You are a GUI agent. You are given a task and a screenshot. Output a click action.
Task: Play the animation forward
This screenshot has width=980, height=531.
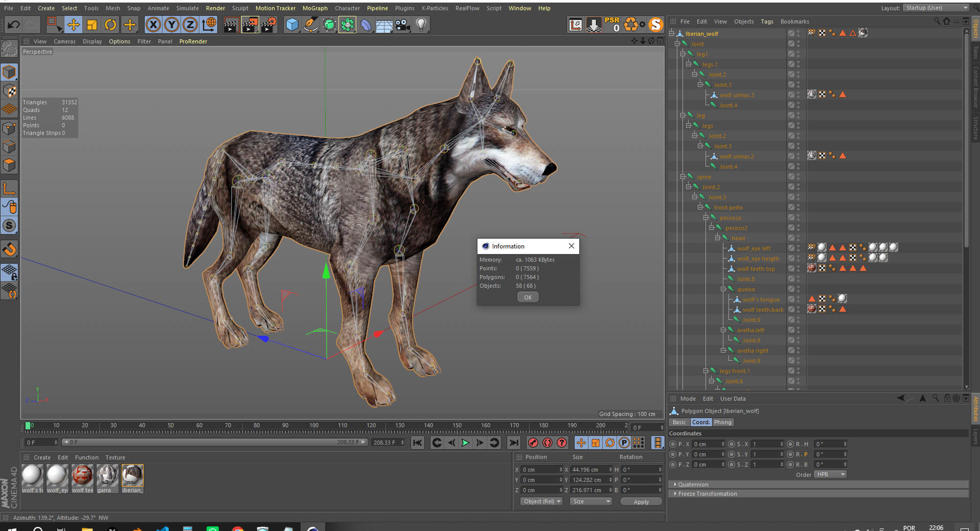coord(465,443)
